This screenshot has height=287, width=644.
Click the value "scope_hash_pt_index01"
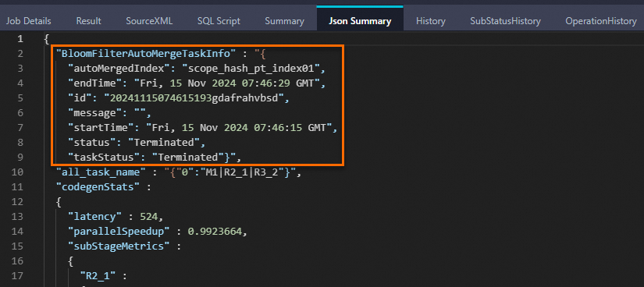point(251,69)
